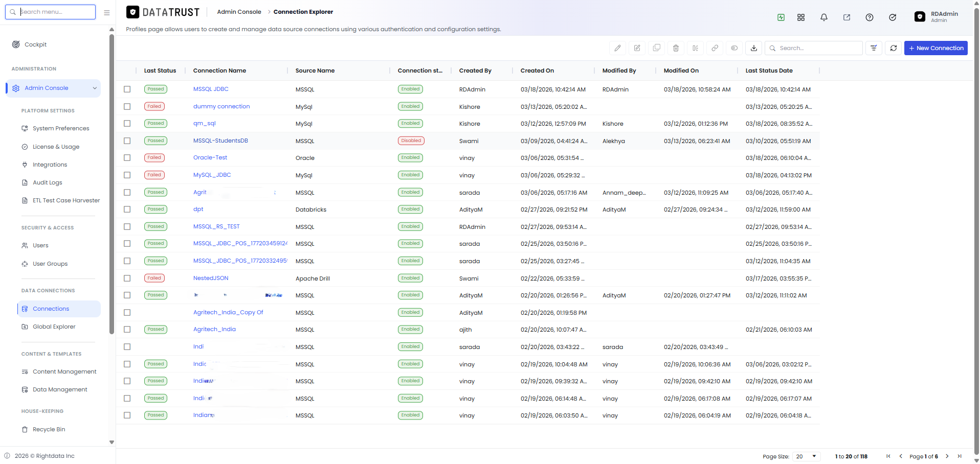Select the MSSQL-StudentsDB row checkbox
The height and width of the screenshot is (464, 980).
(127, 141)
